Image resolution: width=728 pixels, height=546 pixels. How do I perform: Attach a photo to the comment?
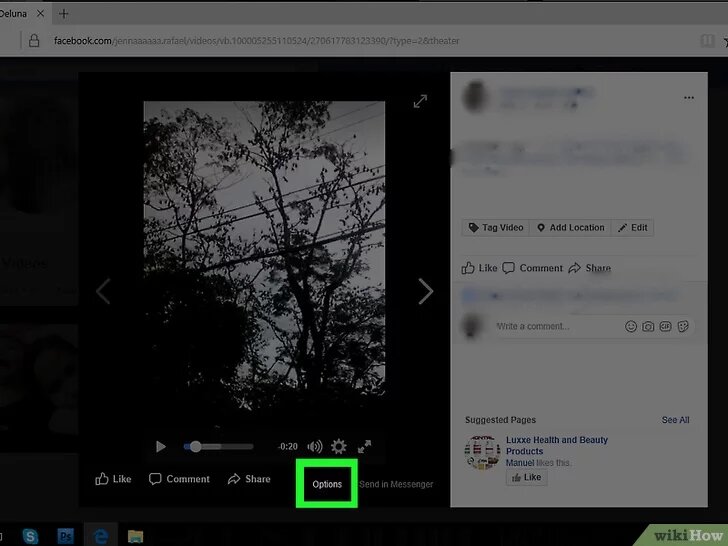[648, 326]
